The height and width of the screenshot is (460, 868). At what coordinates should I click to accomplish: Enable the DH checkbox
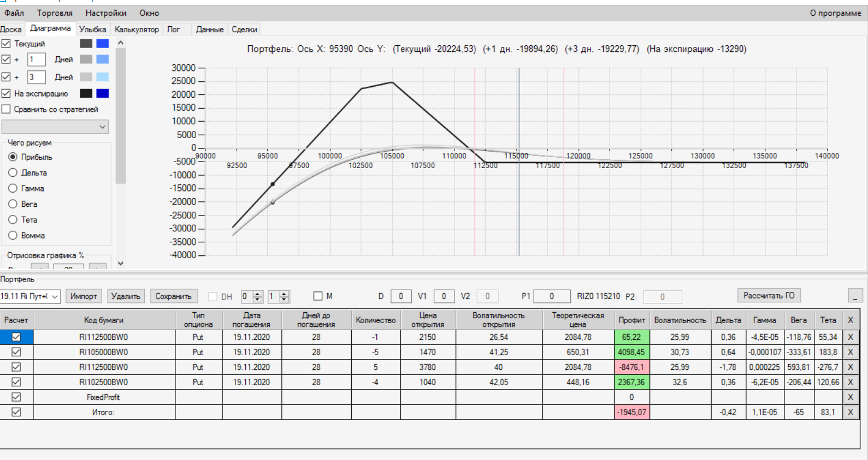[213, 296]
